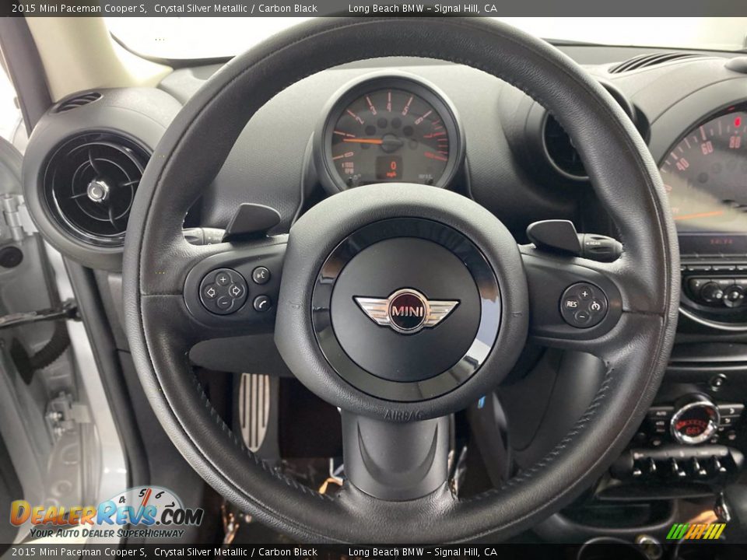Activate the voice command button on steering wheel
This screenshot has height=560, width=747.
261,275
